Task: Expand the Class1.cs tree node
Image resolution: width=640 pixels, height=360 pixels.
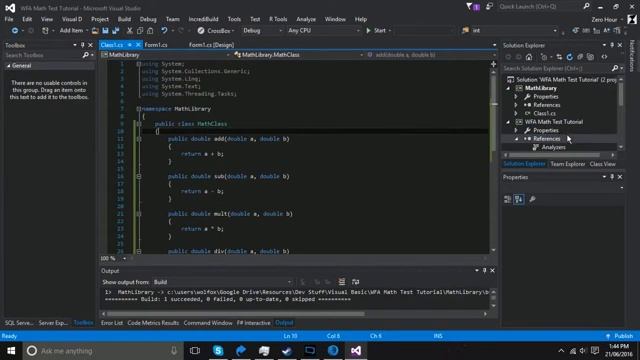Action: click(516, 113)
